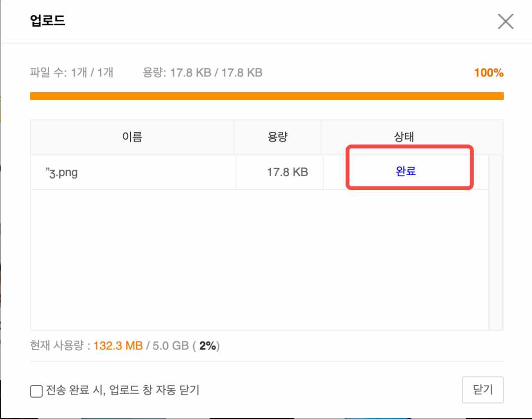Click the blue 완료 status text

(x=406, y=171)
